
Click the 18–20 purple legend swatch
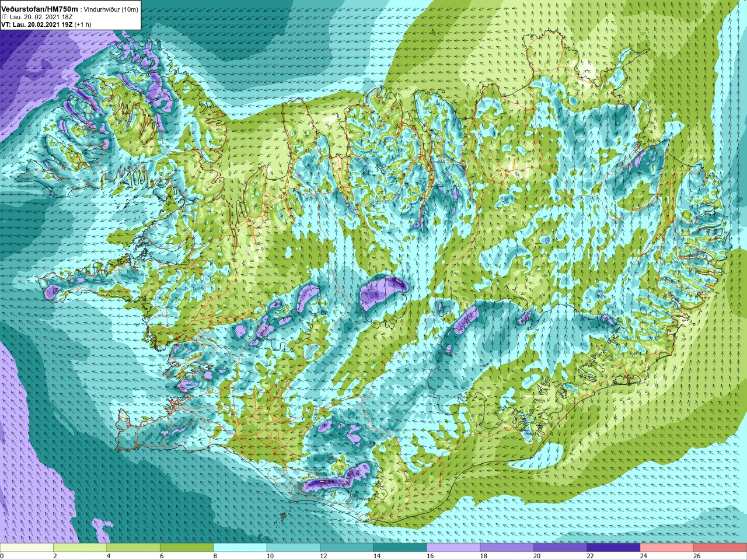pos(507,548)
